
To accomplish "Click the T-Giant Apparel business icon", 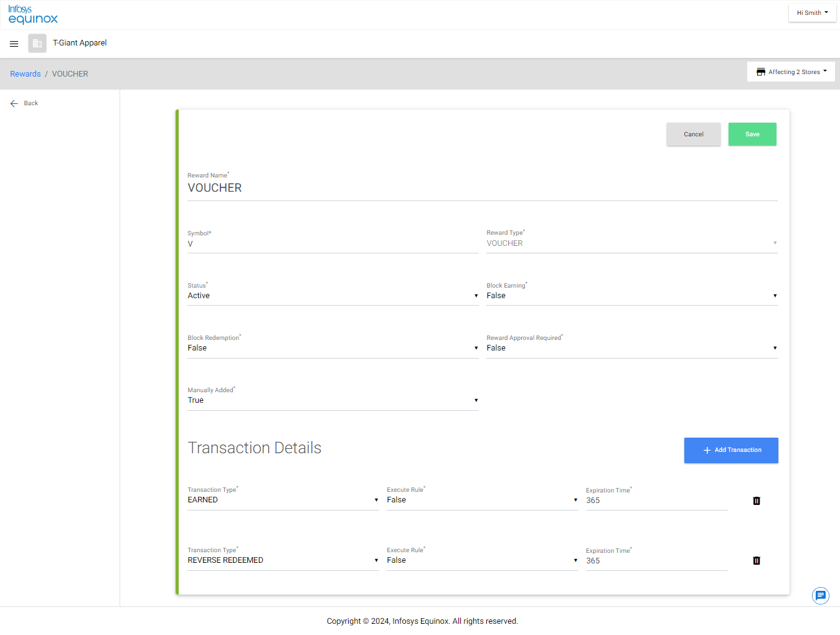I will [37, 43].
